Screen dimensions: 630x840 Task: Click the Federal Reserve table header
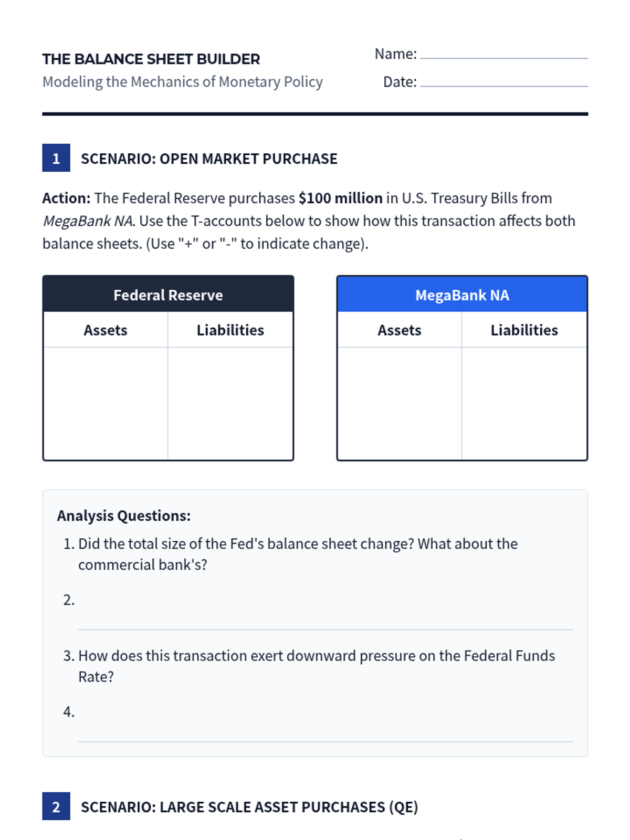[168, 295]
